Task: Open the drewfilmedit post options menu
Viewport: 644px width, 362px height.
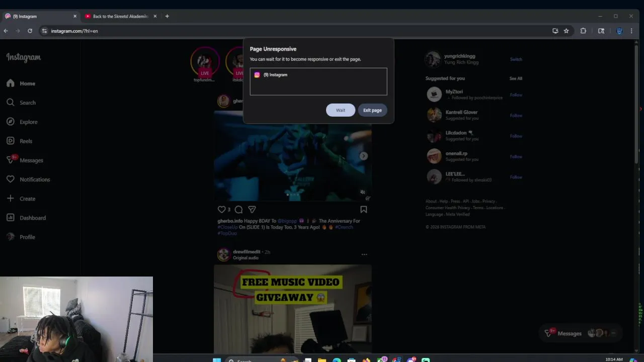Action: tap(364, 254)
